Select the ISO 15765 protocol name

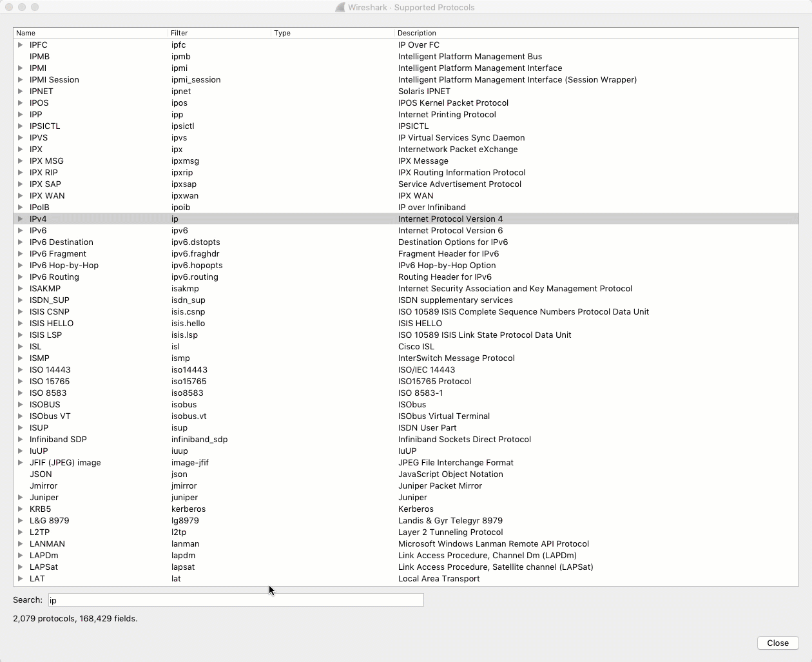click(x=50, y=381)
